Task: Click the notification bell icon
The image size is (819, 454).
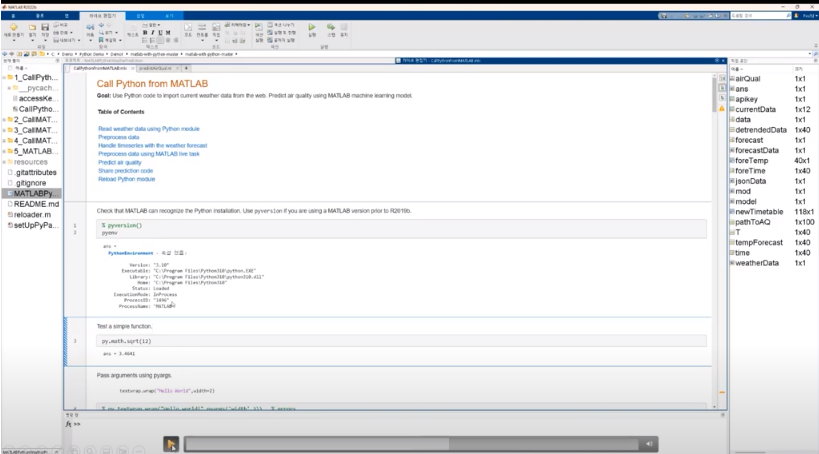Action: [796, 16]
